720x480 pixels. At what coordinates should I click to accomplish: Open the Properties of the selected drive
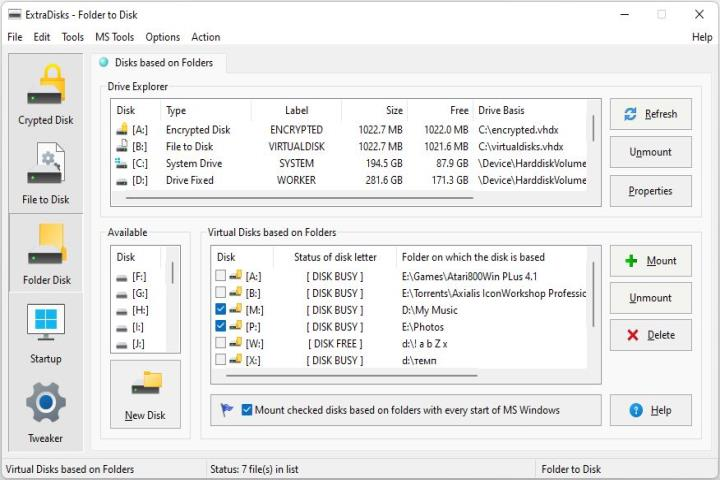coord(651,191)
